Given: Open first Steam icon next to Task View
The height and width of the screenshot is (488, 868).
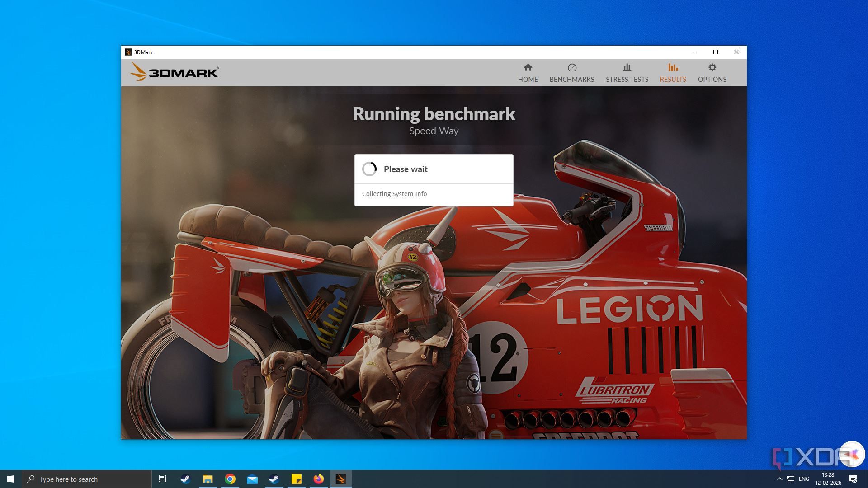Looking at the screenshot, I should [x=185, y=479].
